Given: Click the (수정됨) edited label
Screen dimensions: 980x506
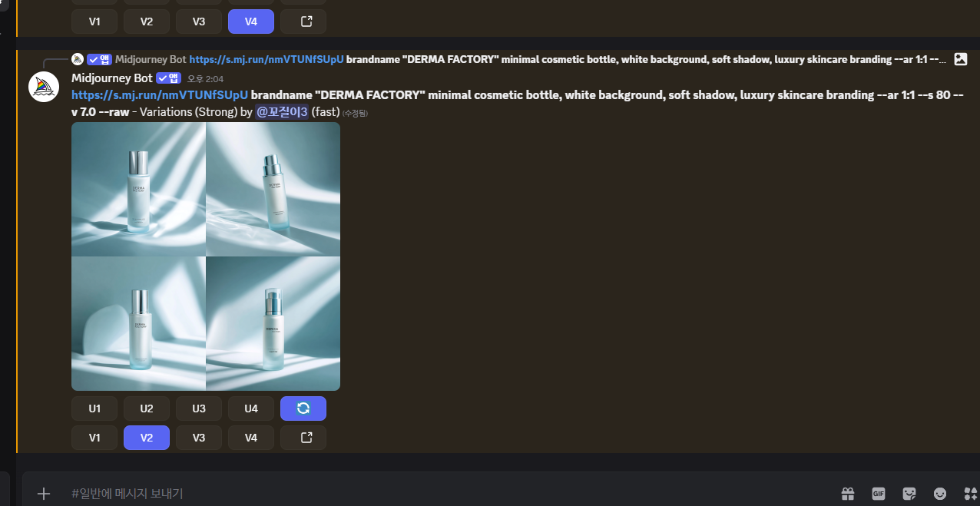Looking at the screenshot, I should point(356,113).
